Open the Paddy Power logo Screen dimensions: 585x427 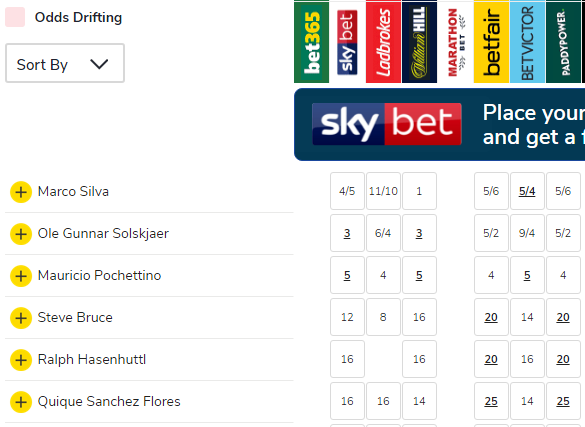[x=563, y=42]
